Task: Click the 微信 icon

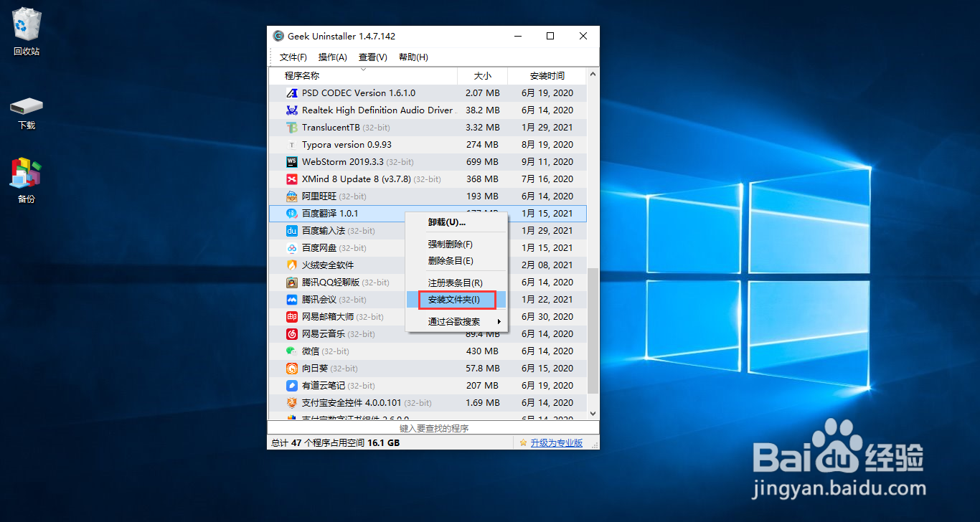Action: pyautogui.click(x=291, y=351)
